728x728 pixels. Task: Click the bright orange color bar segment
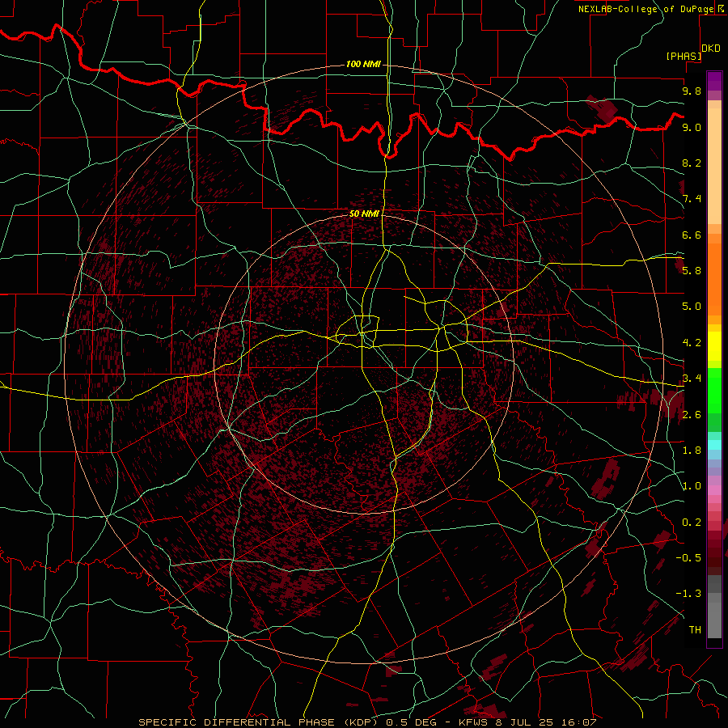(714, 278)
